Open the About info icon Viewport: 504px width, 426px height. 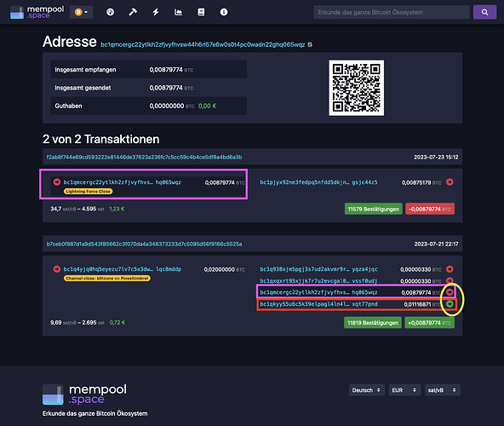[x=224, y=12]
